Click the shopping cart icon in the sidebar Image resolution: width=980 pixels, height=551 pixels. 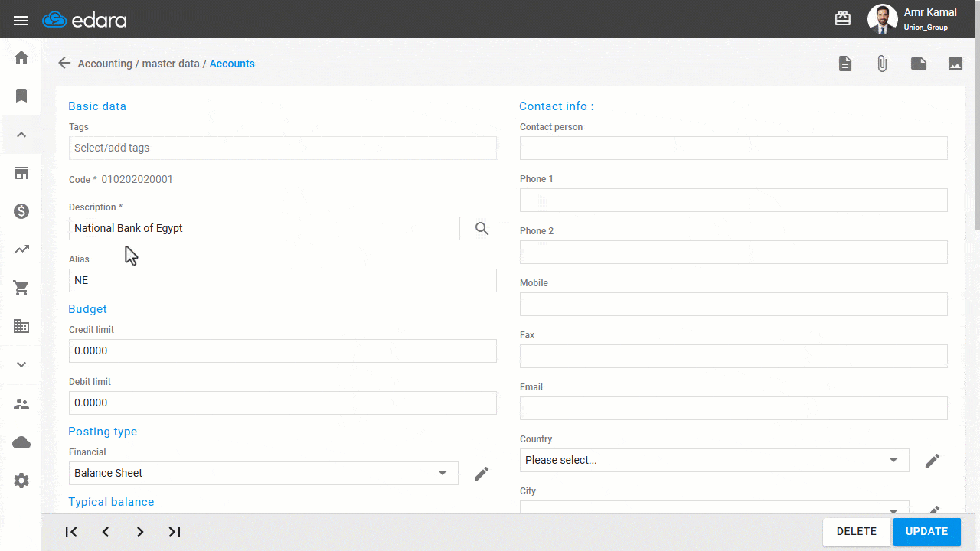[x=21, y=288]
